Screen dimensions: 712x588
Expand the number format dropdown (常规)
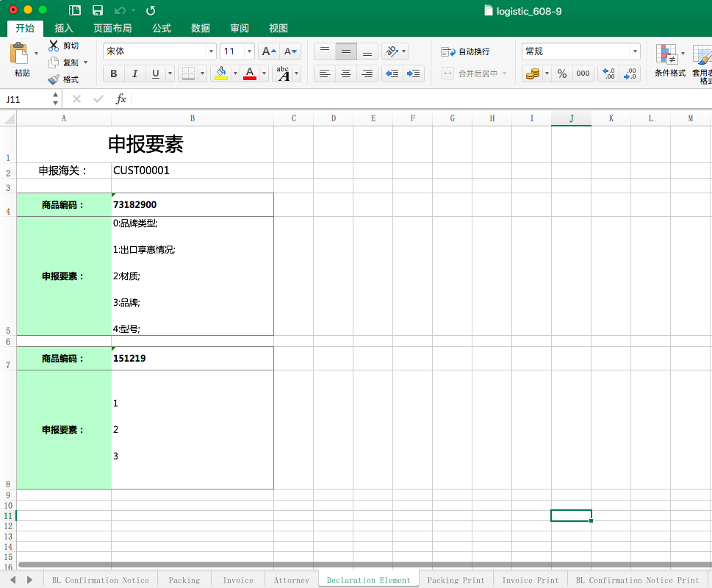(x=634, y=51)
